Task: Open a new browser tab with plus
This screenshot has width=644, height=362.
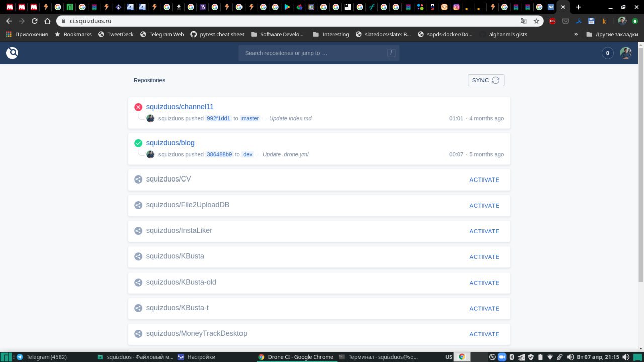Action: [578, 7]
